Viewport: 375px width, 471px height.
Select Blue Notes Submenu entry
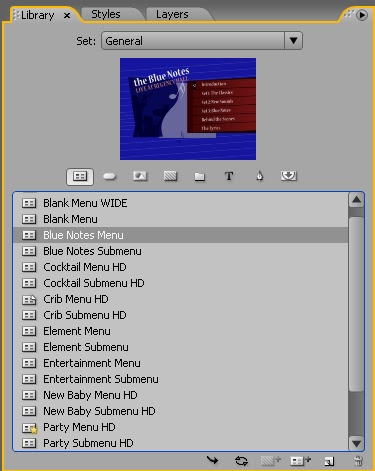(181, 251)
